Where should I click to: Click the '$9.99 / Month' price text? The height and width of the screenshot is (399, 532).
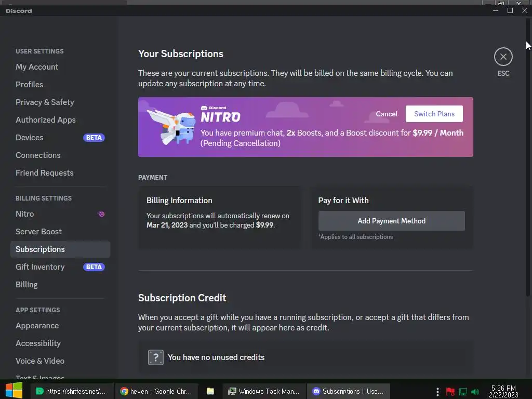[438, 132]
